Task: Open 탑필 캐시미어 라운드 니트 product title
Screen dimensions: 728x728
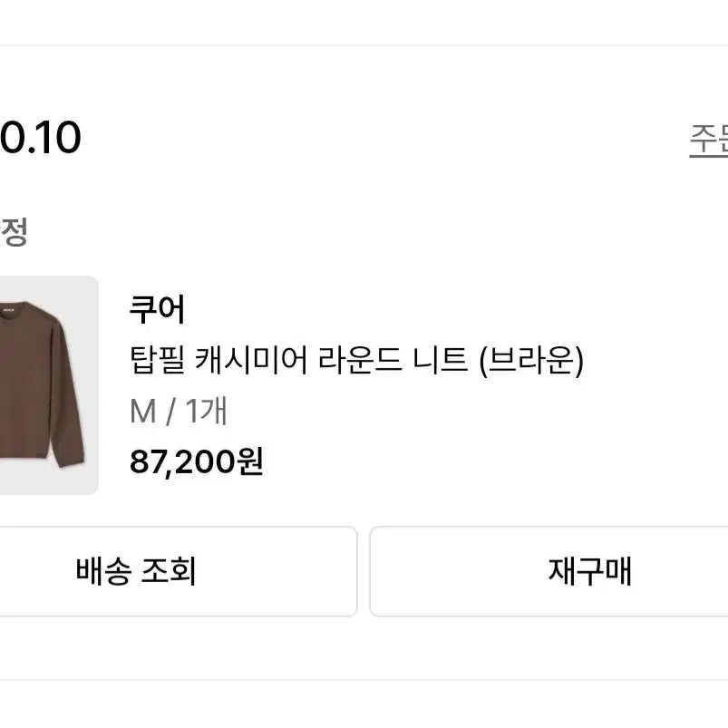Action: [356, 361]
